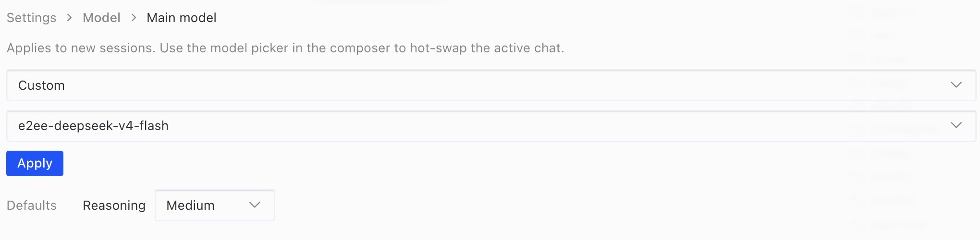
Task: Open the Custom provider dropdown
Action: [x=491, y=85]
